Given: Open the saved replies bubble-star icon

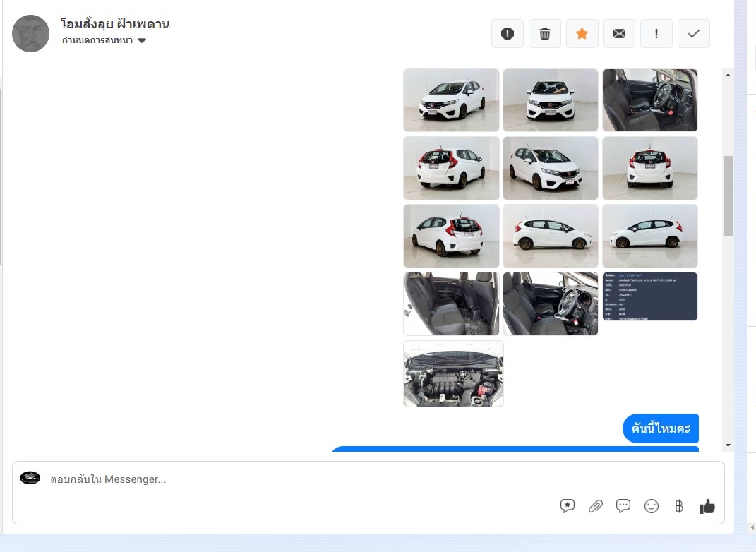Looking at the screenshot, I should coord(568,506).
